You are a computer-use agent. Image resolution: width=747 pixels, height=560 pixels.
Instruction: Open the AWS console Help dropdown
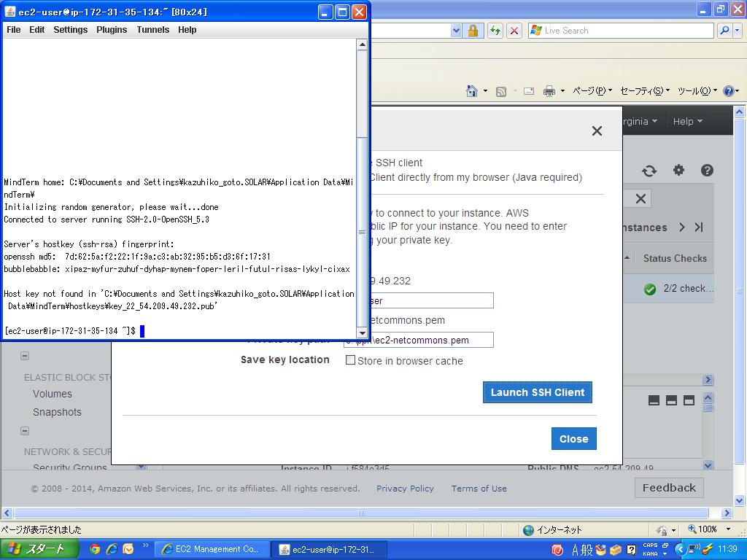[x=687, y=122]
